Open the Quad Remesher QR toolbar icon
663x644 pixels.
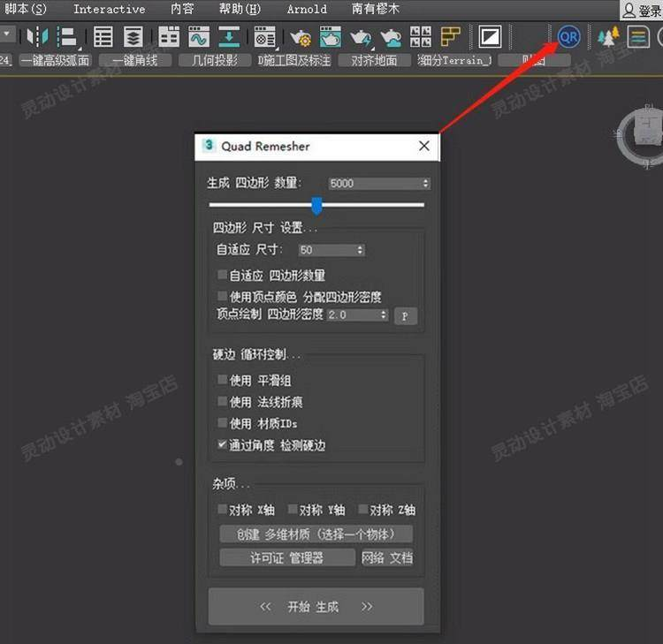(x=568, y=37)
